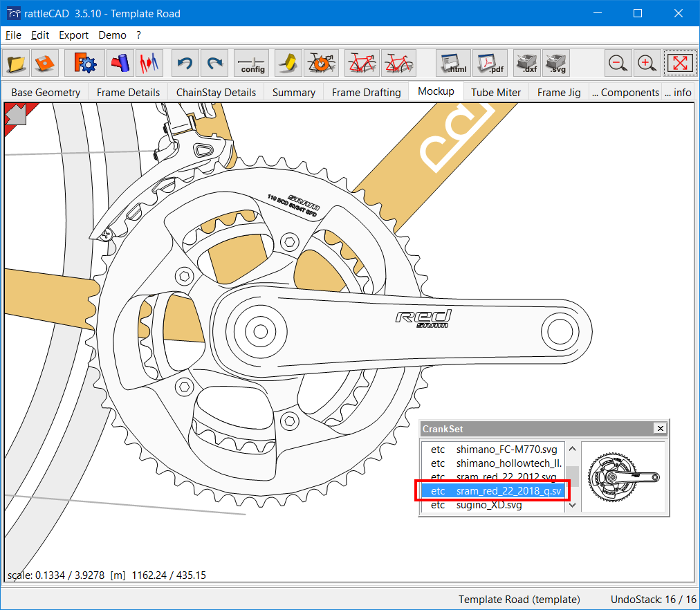Maximize the rattleCAD window
This screenshot has height=610, width=700.
click(638, 13)
